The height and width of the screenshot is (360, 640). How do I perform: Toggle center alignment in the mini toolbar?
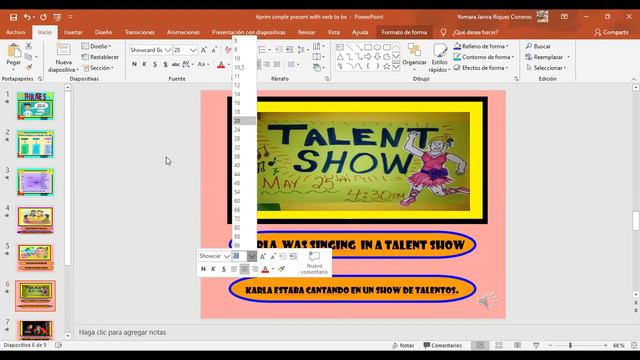[244, 269]
